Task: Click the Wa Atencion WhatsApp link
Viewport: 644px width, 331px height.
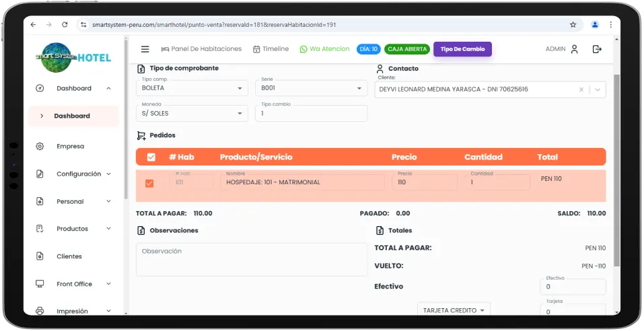Action: coord(324,49)
